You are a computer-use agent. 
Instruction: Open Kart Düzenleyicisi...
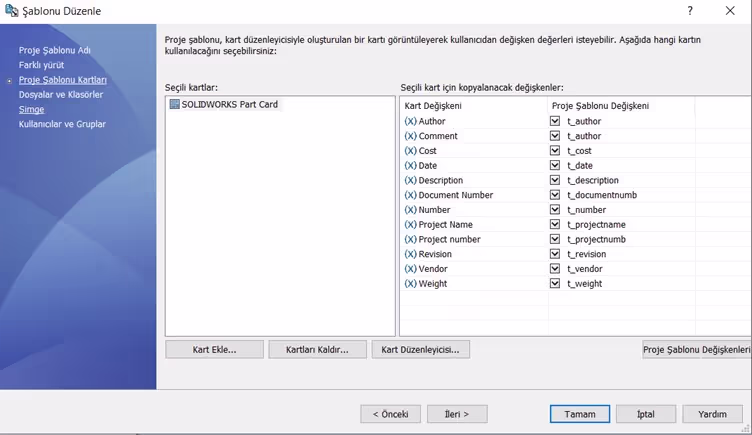pyautogui.click(x=421, y=350)
